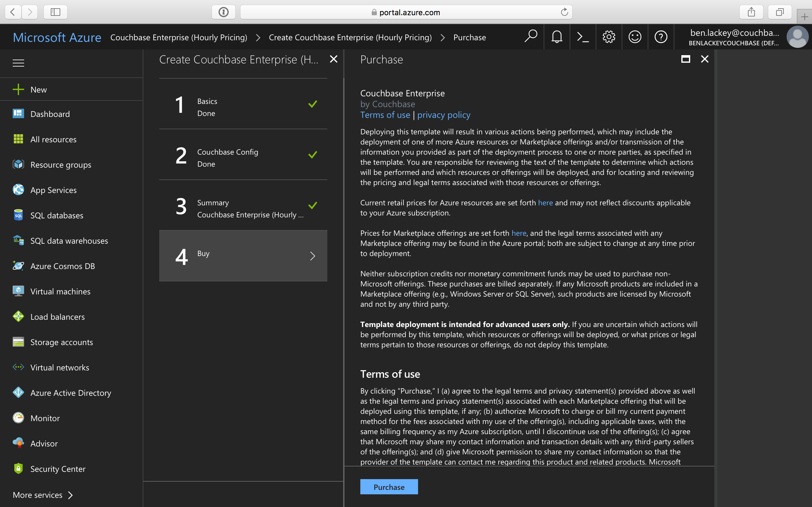Open Security Center from the sidebar

pyautogui.click(x=58, y=469)
